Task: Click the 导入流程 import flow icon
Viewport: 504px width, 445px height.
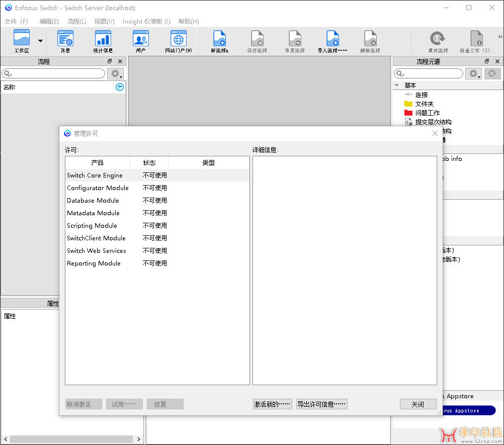Action: 332,41
